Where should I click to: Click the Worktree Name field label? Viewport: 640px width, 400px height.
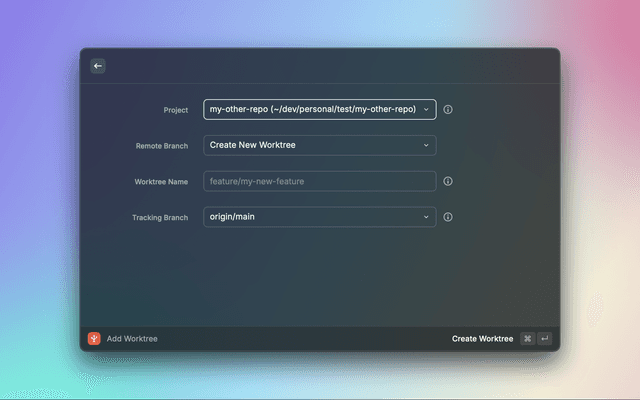(161, 182)
